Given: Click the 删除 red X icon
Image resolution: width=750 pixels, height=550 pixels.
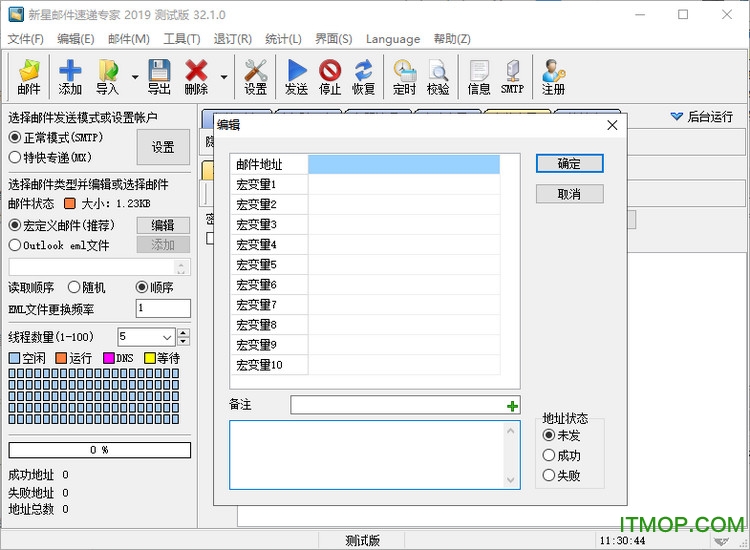Looking at the screenshot, I should pyautogui.click(x=196, y=76).
